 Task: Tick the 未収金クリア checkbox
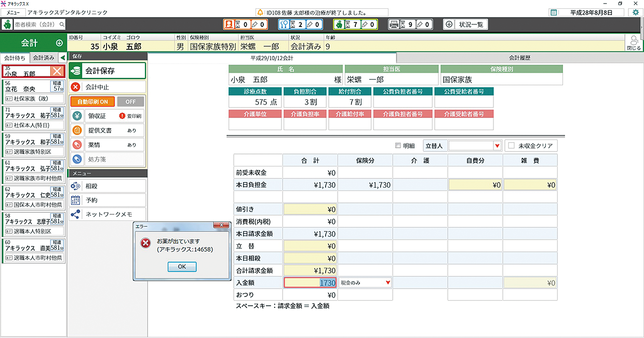point(512,146)
